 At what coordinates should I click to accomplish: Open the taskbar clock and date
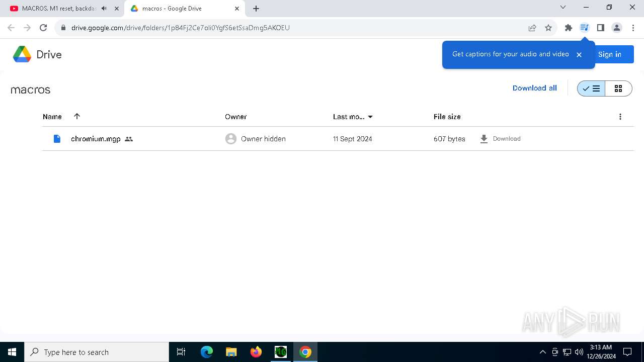tap(601, 352)
